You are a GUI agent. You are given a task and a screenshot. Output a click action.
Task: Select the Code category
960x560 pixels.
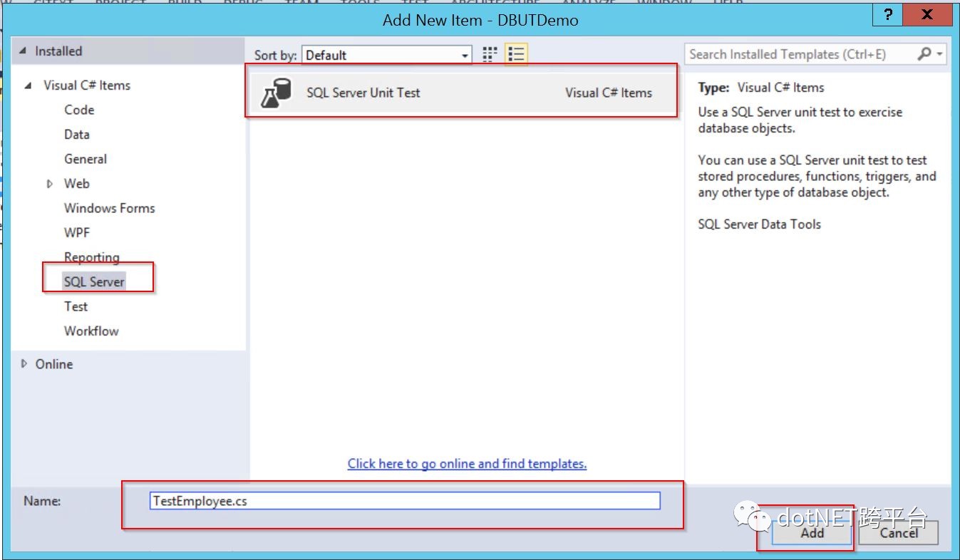[79, 110]
